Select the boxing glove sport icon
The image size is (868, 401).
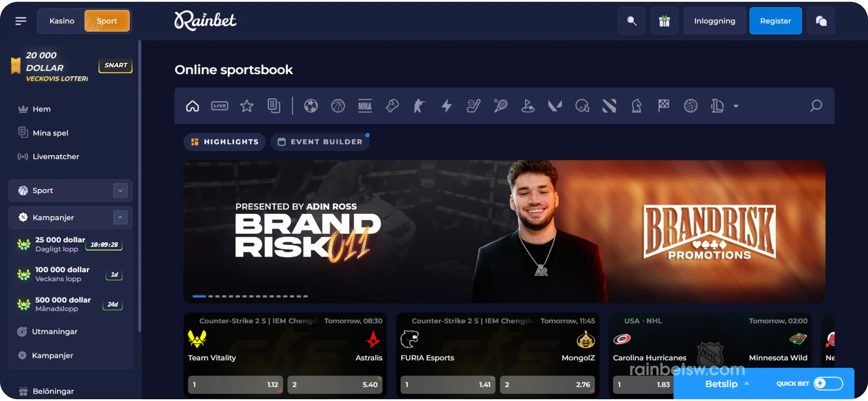tap(392, 106)
